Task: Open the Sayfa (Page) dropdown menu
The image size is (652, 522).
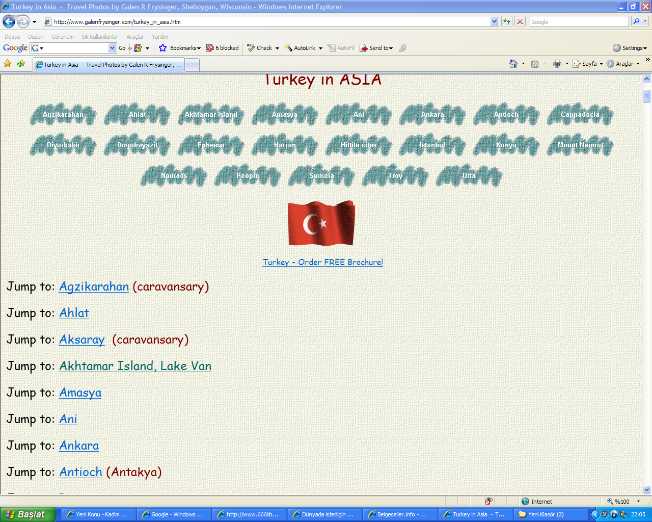Action: pos(588,64)
